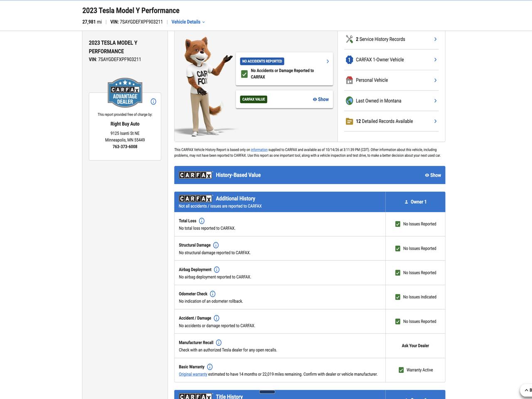Click the No Accidents Reported green checkmark
The height and width of the screenshot is (399, 532).
coord(244,74)
